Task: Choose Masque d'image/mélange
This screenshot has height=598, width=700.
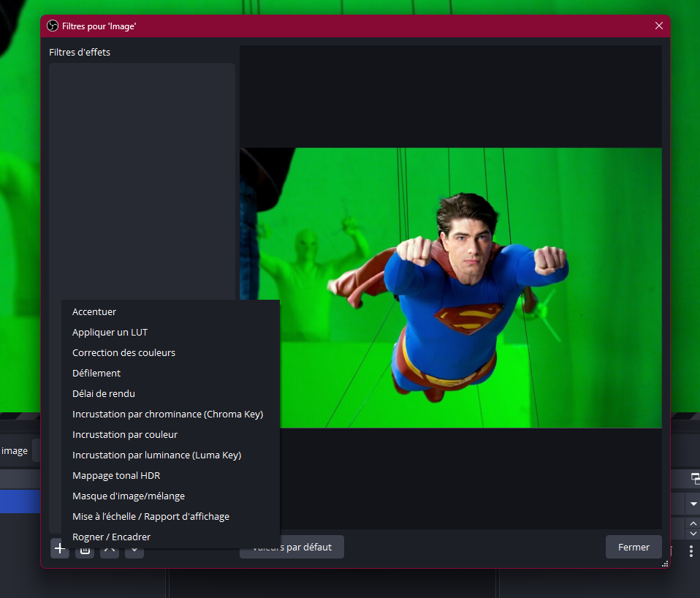Action: (170, 496)
